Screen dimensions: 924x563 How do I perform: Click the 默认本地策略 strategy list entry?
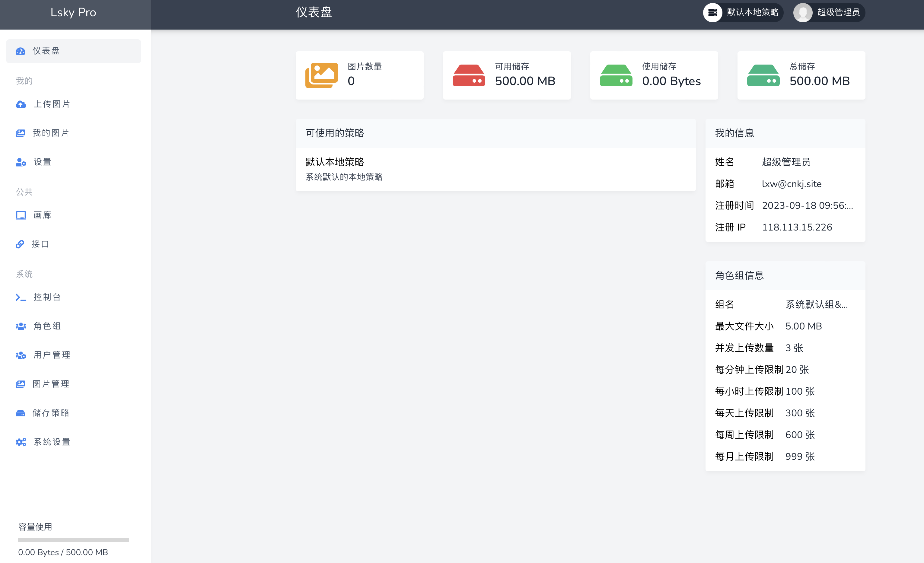point(334,162)
